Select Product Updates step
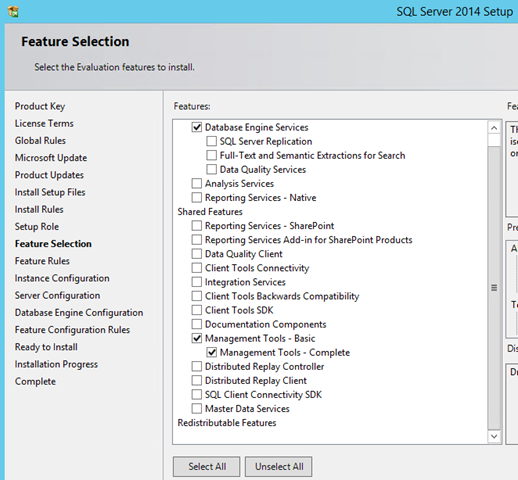The height and width of the screenshot is (480, 518). pyautogui.click(x=49, y=175)
